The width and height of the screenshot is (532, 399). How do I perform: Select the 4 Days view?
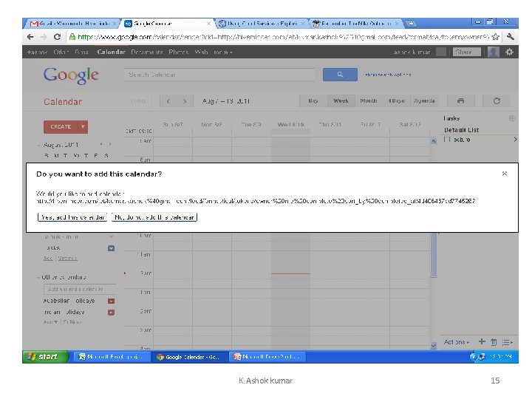click(396, 100)
